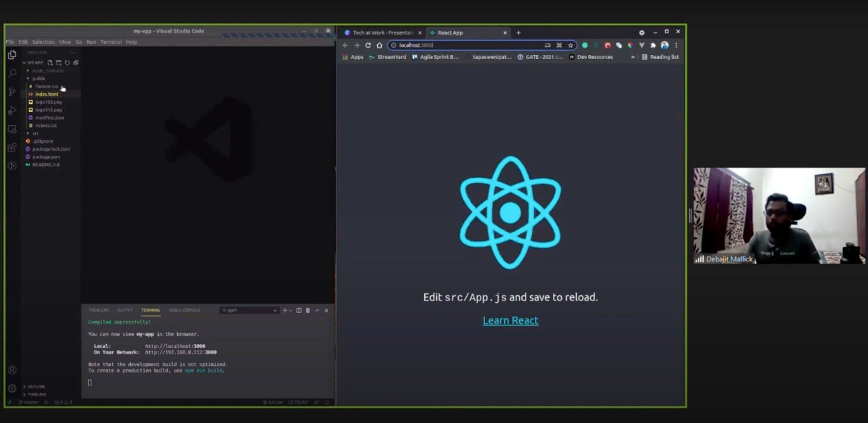Open the '1: npm' terminal selector dropdown

tap(249, 310)
